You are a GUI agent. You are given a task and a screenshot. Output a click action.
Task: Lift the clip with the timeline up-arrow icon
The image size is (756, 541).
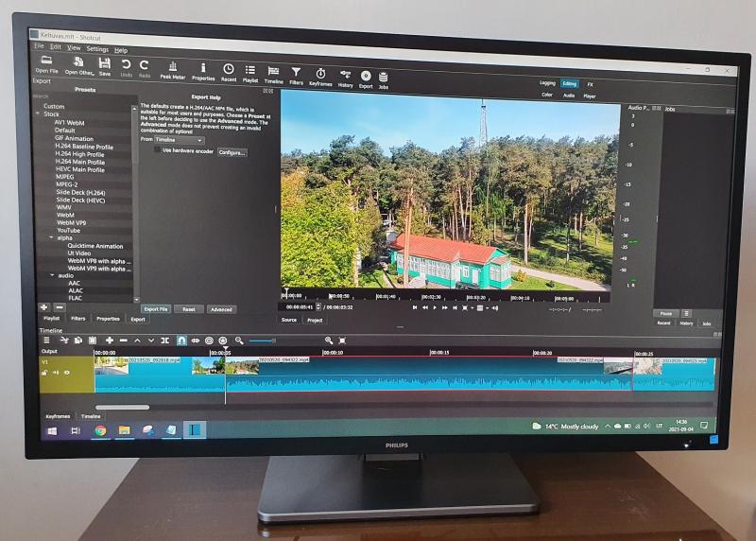pos(137,340)
